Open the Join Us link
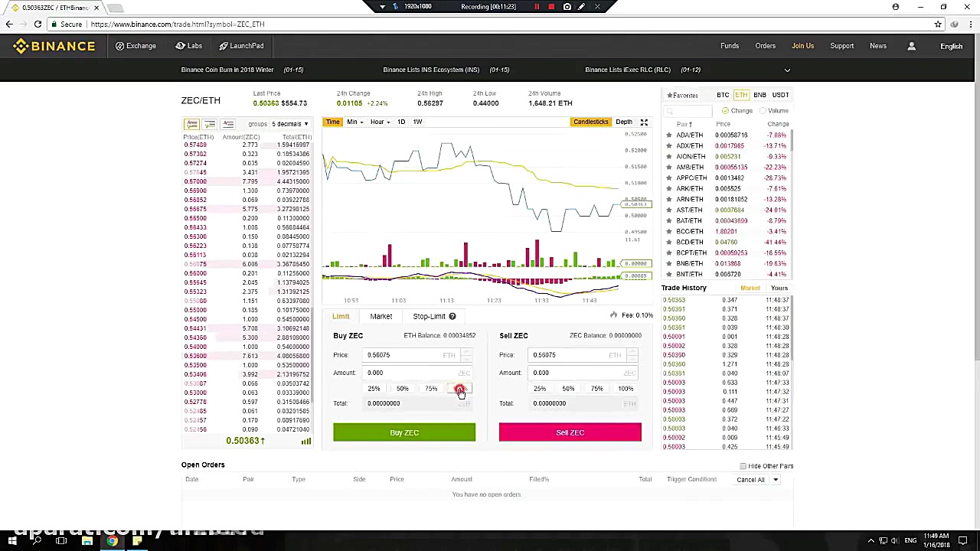980x551 pixels. [x=802, y=46]
